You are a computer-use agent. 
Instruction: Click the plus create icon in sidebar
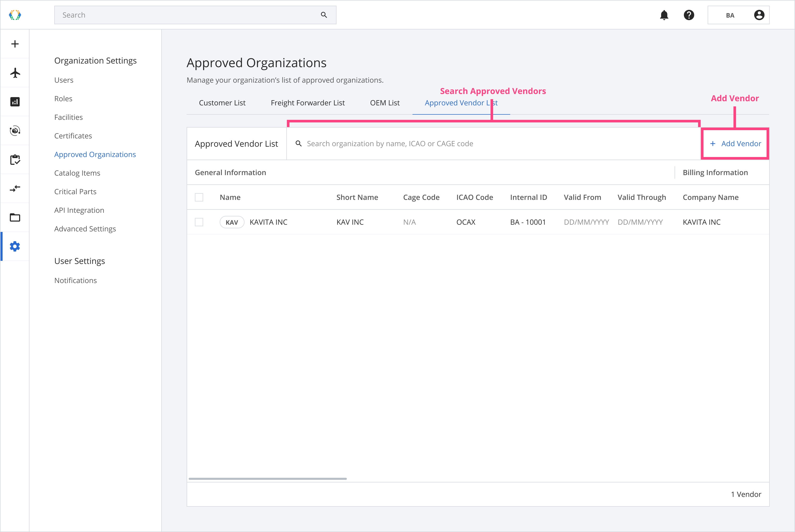pos(15,44)
